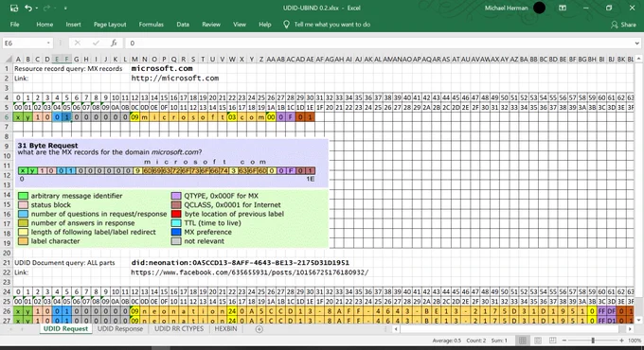Open the undo history dropdown arrow

pyautogui.click(x=37, y=9)
